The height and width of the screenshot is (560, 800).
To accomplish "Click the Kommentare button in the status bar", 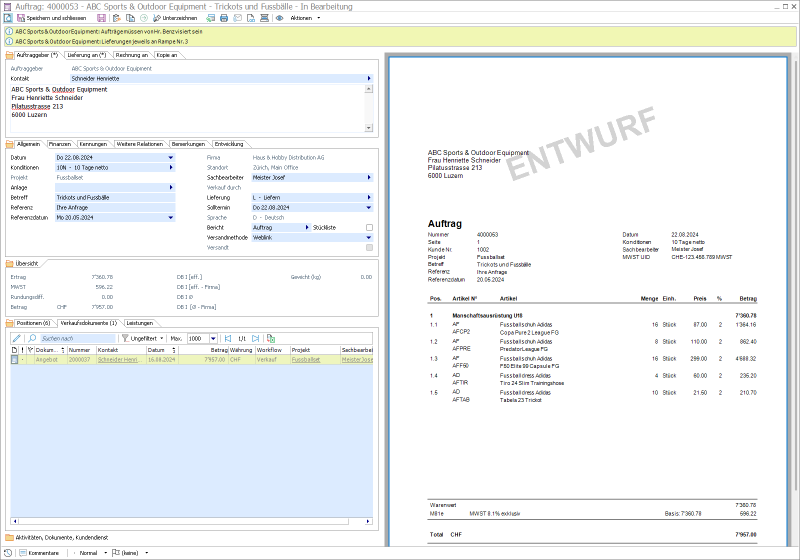I will click(39, 553).
